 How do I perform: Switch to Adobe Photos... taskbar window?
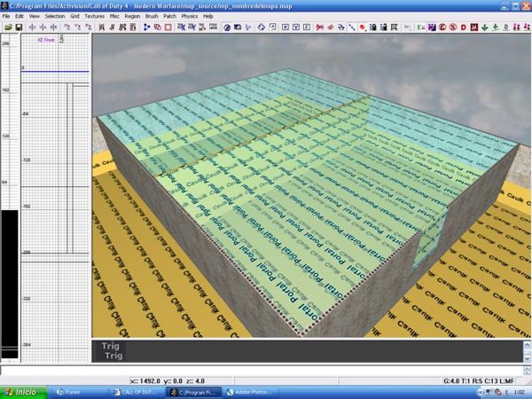(253, 392)
